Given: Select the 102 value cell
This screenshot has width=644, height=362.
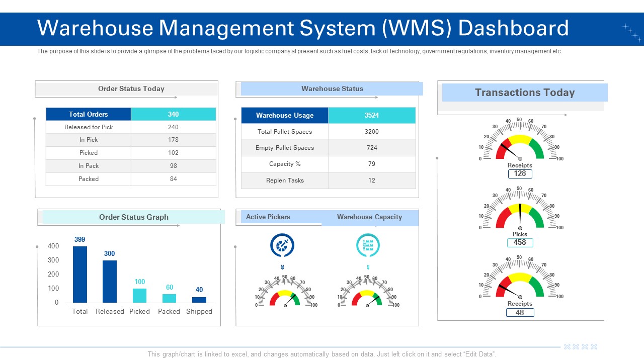Looking at the screenshot, I should pyautogui.click(x=174, y=153).
